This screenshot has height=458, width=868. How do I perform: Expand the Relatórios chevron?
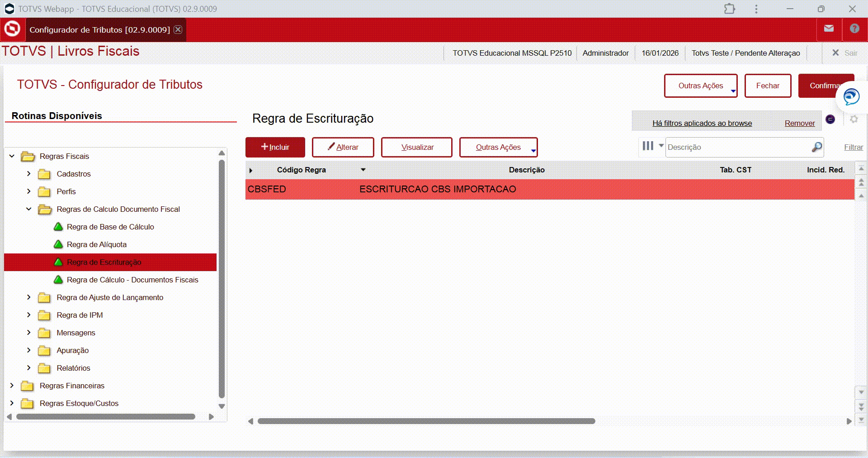click(28, 368)
